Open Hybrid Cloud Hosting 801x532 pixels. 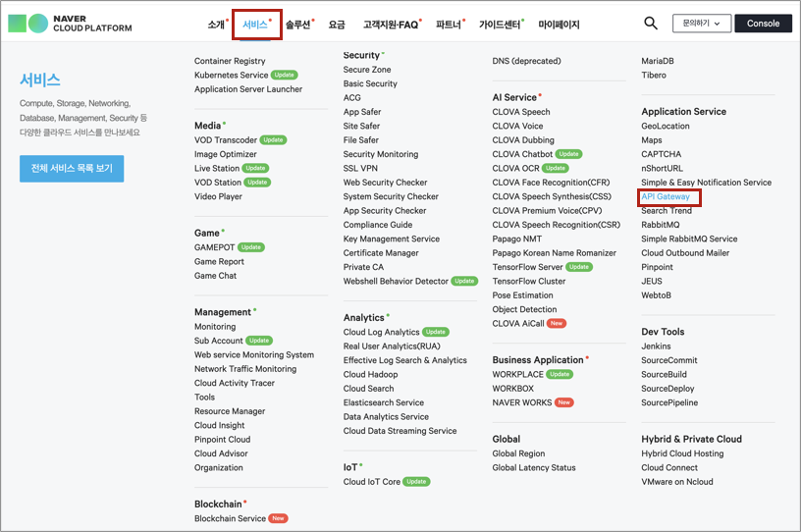682,453
